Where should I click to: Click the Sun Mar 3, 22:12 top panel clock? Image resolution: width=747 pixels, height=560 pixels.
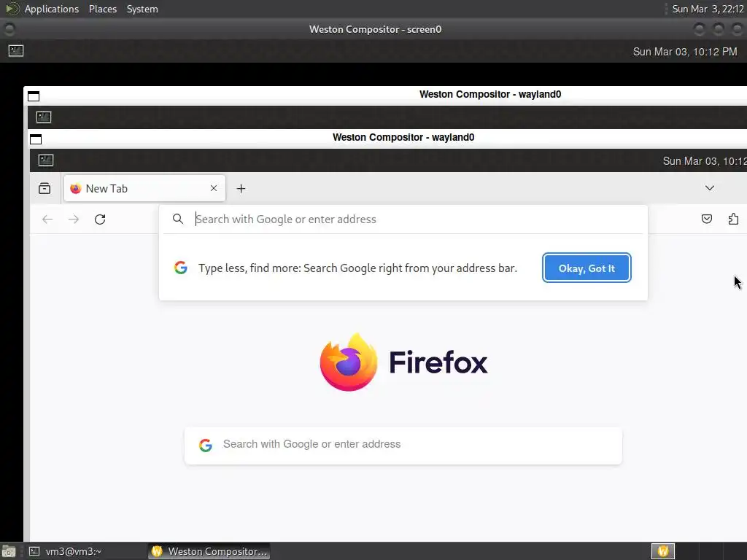[x=708, y=9]
